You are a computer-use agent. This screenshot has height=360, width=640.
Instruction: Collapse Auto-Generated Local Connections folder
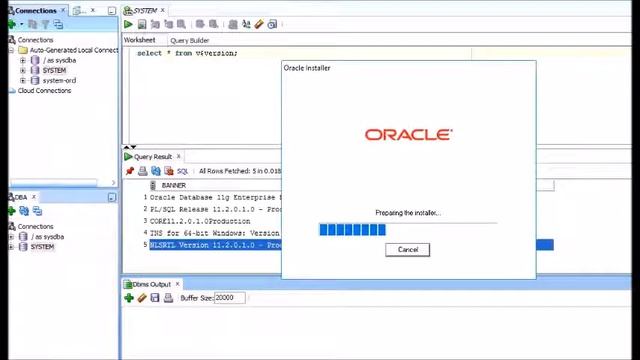coord(11,50)
